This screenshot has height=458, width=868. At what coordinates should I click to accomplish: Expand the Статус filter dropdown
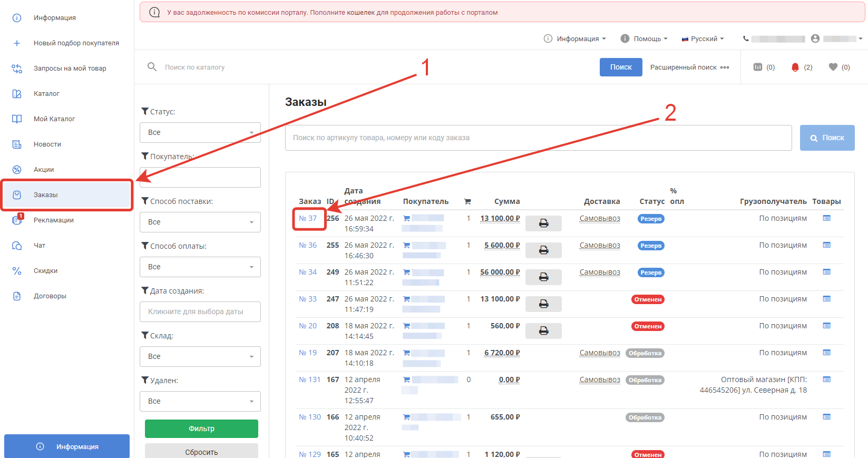[200, 132]
